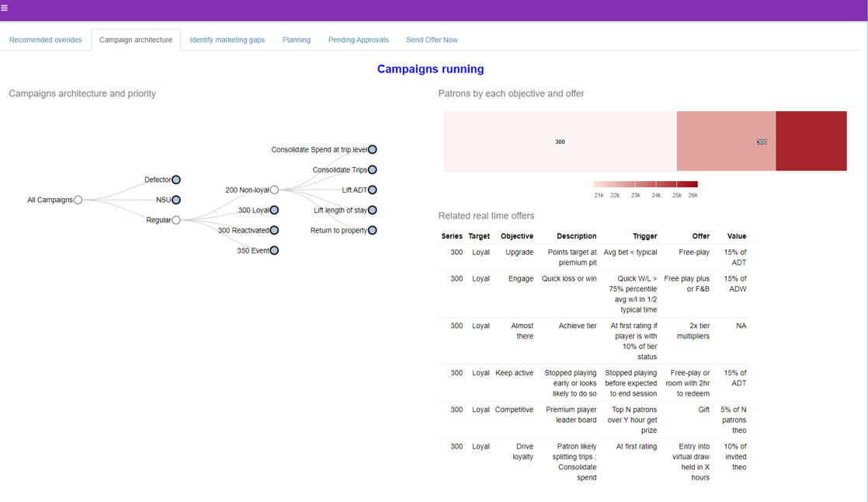Click the Campaigns running heading
This screenshot has height=502, width=868.
[x=431, y=69]
